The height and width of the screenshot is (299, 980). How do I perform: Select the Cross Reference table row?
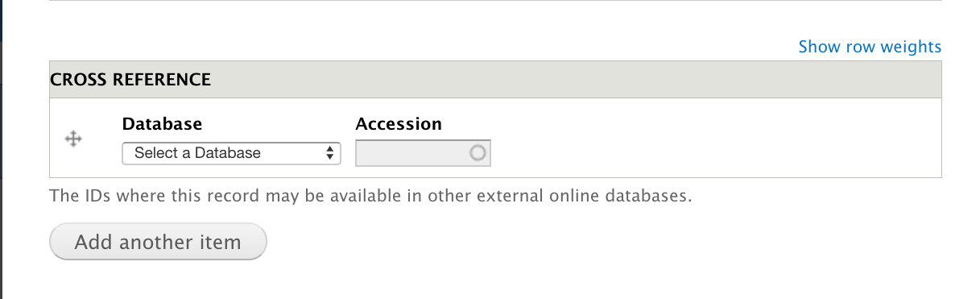pos(495,138)
